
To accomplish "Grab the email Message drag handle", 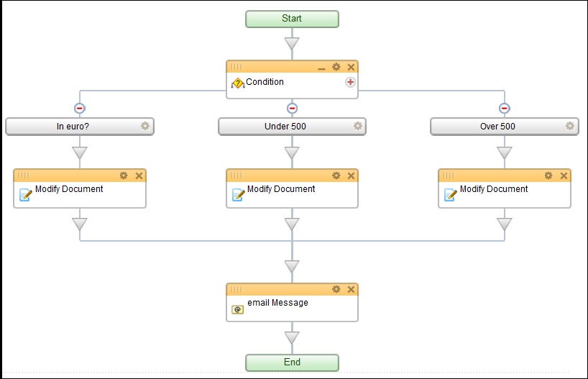I will [236, 289].
